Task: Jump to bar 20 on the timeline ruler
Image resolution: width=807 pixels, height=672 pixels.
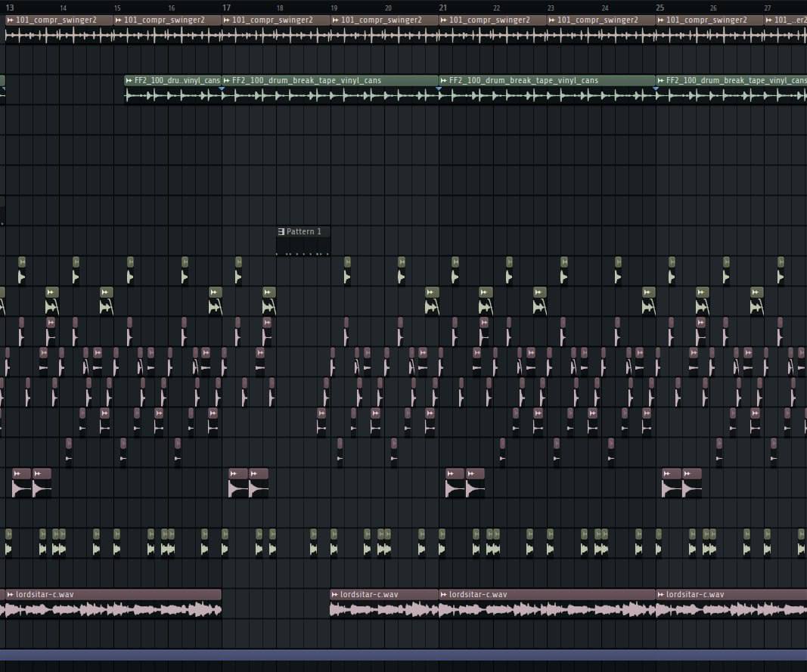Action: click(388, 8)
